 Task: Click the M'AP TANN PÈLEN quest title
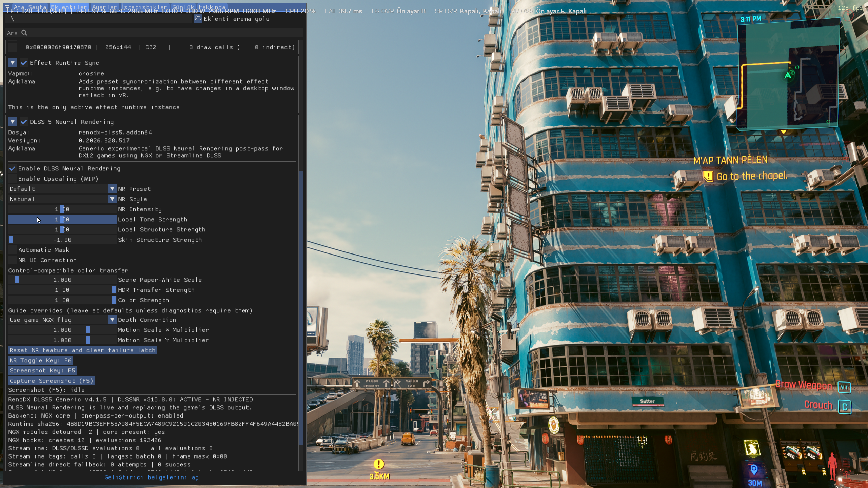pyautogui.click(x=730, y=160)
